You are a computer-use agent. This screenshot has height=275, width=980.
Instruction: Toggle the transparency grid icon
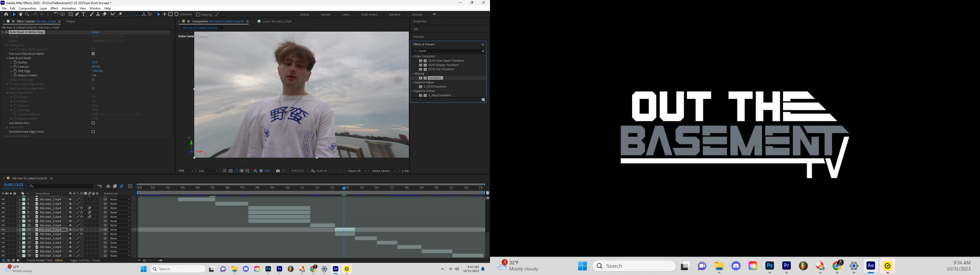[230, 171]
